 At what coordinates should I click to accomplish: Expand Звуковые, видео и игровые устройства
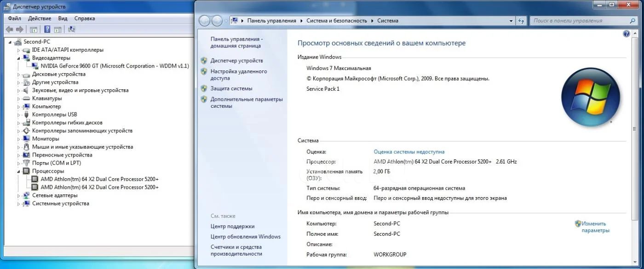coord(19,90)
